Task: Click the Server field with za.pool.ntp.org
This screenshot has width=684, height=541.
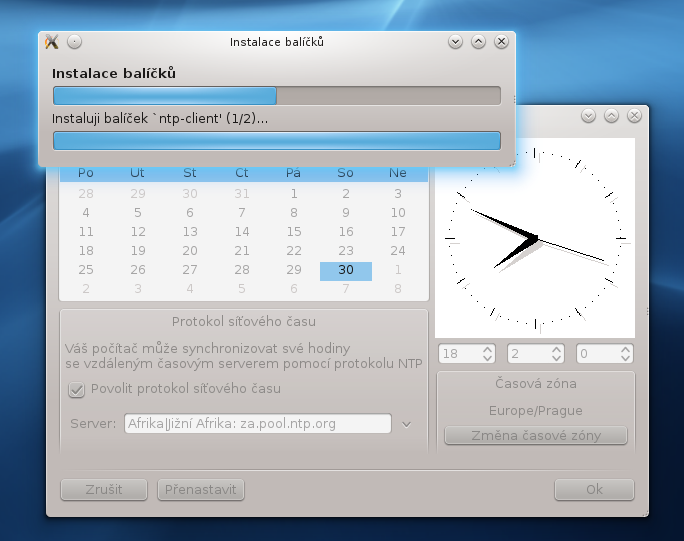Action: (x=257, y=424)
